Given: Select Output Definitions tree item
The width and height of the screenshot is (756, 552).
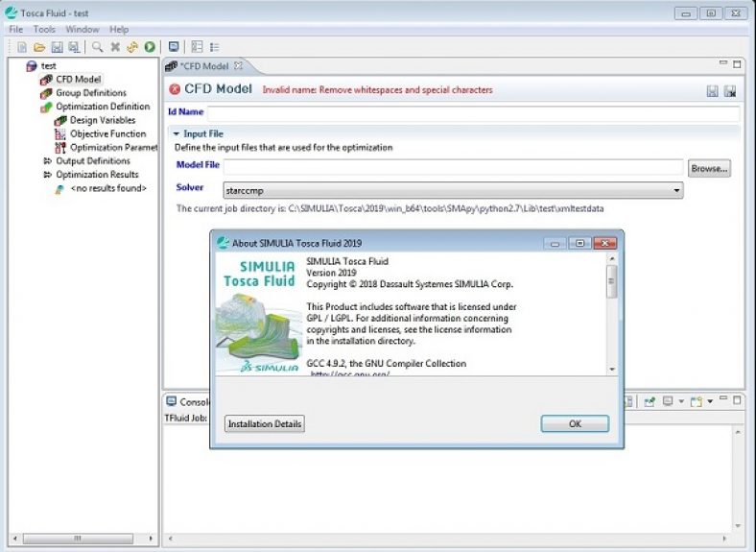Looking at the screenshot, I should [x=92, y=160].
